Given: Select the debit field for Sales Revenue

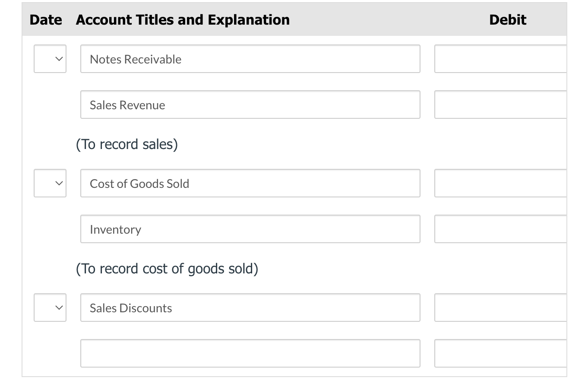Looking at the screenshot, I should [x=500, y=105].
